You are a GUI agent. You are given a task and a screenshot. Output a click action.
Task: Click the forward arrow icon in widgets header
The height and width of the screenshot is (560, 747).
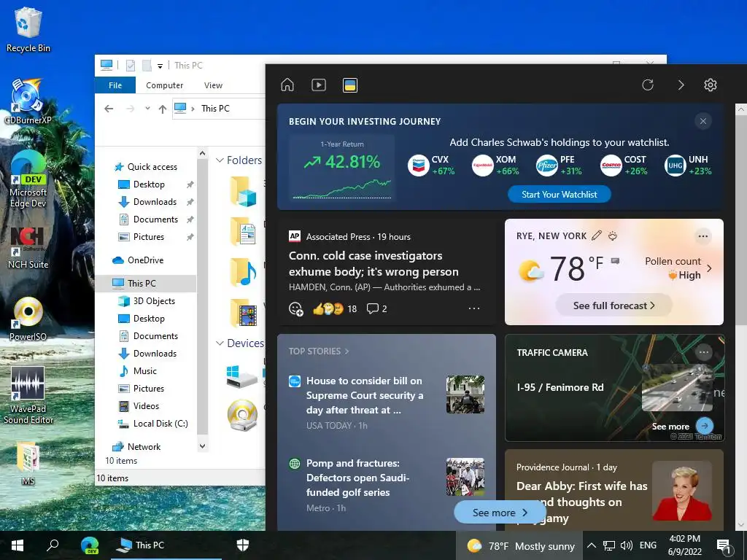click(x=681, y=85)
